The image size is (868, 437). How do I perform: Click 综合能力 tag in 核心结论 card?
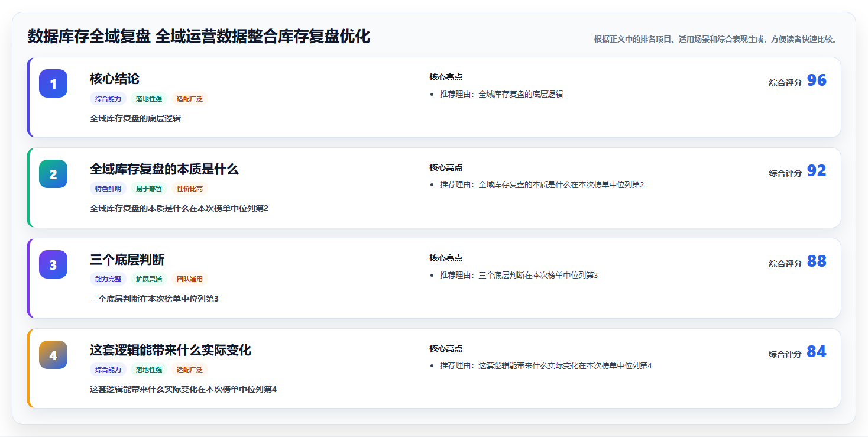(108, 99)
